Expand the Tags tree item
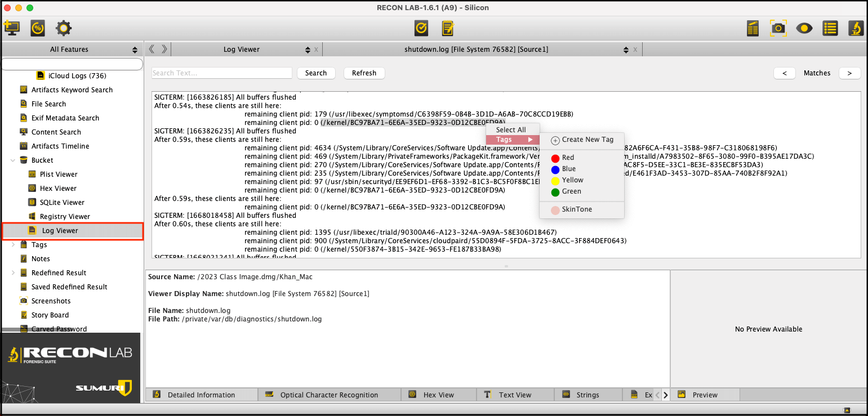 click(13, 245)
